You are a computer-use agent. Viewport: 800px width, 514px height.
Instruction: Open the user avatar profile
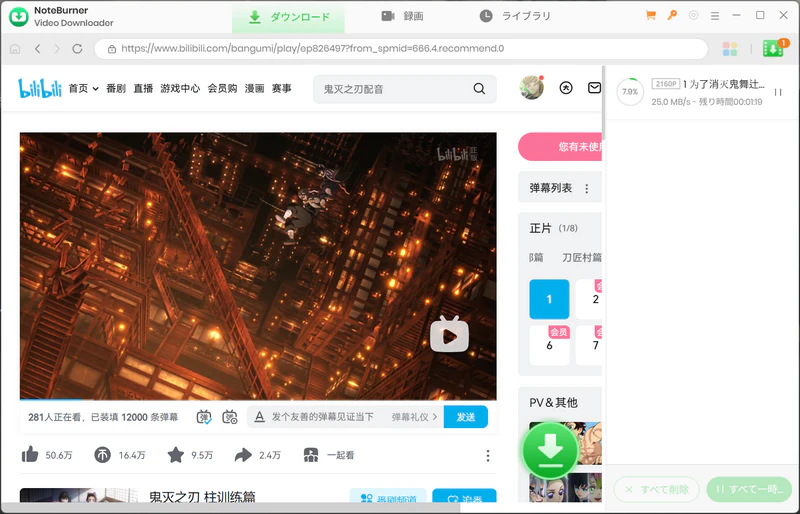[531, 88]
